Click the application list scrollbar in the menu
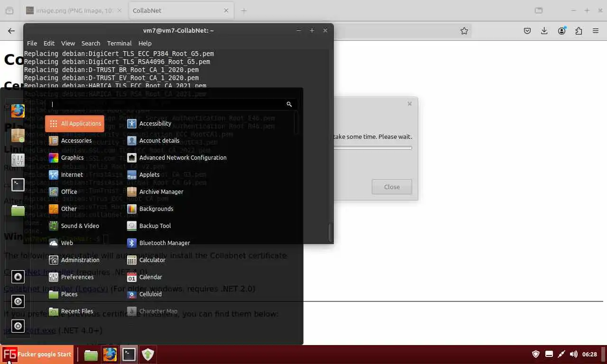 pyautogui.click(x=296, y=122)
